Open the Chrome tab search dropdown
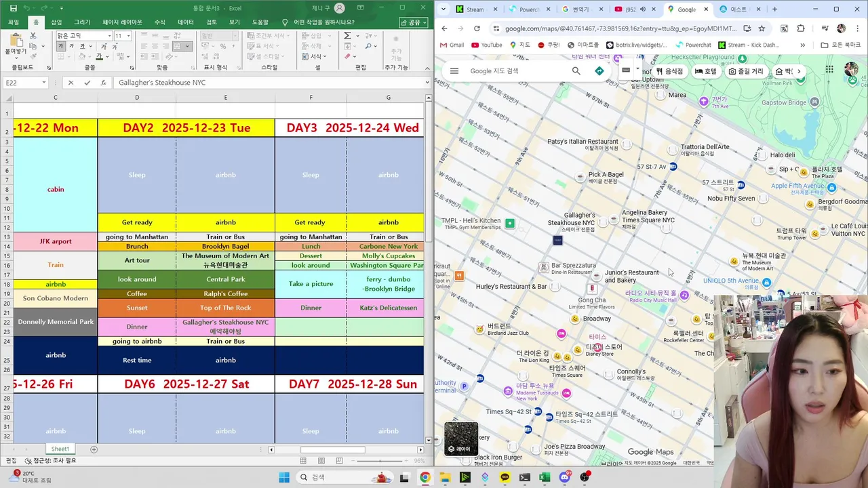Image resolution: width=868 pixels, height=488 pixels. tap(443, 9)
